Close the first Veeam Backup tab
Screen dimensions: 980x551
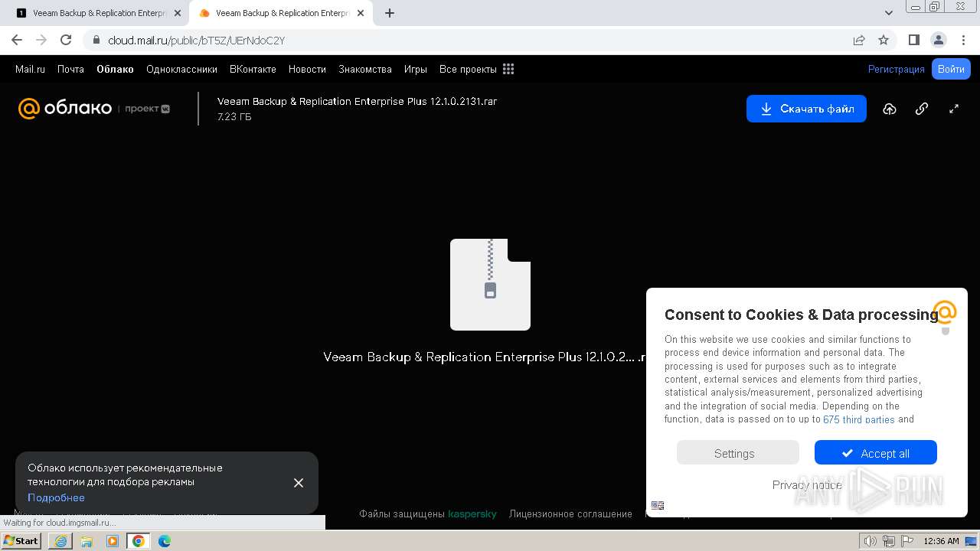[178, 13]
